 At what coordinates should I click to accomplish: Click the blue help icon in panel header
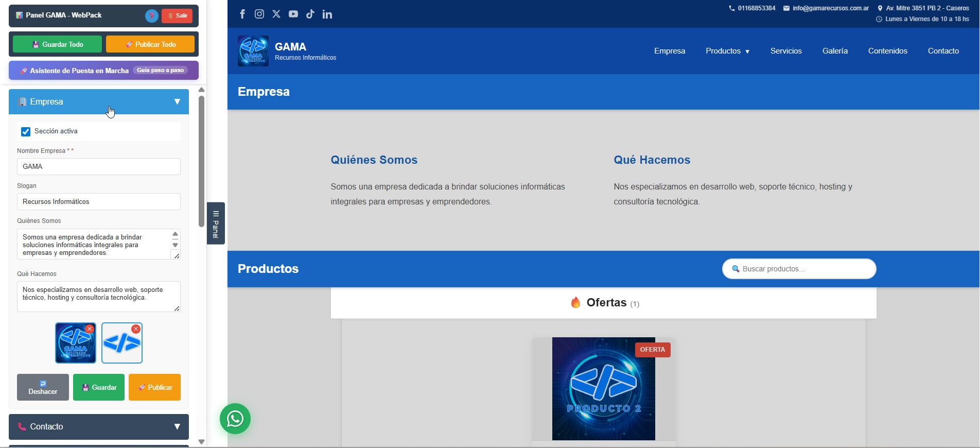(151, 16)
